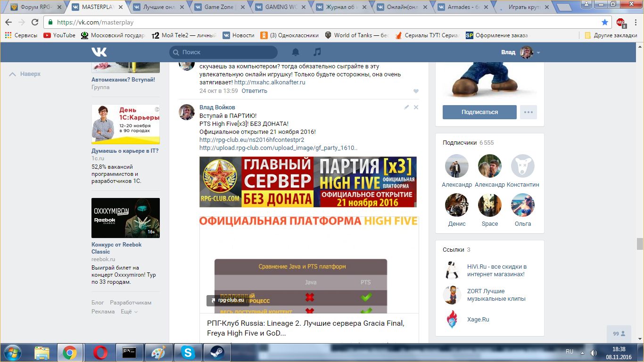Open the Блог footer link
Screen dimensions: 644x362
point(98,303)
